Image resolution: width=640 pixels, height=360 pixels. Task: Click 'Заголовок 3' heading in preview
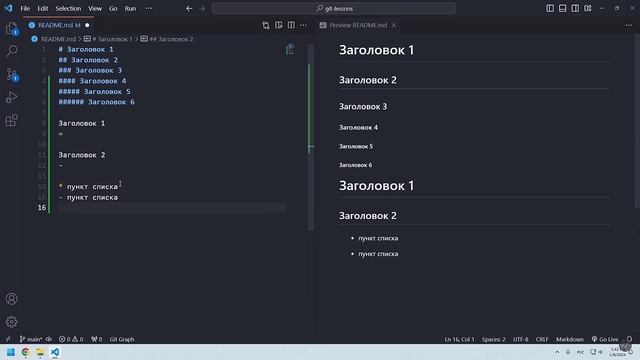coord(363,107)
